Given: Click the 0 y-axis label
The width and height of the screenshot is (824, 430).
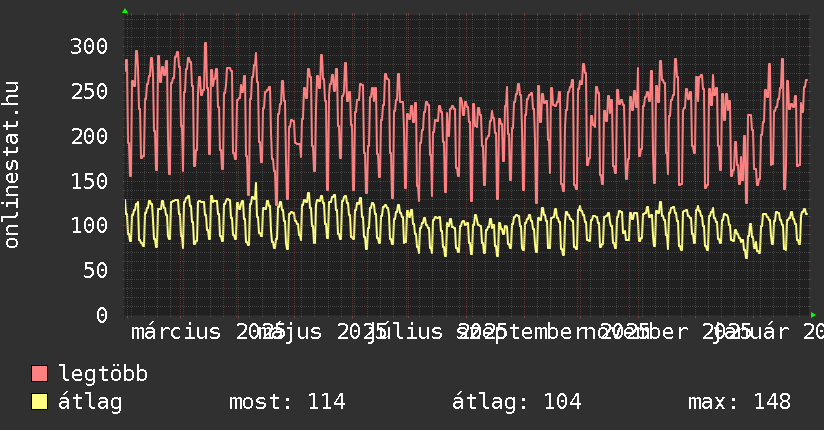Looking at the screenshot, I should [101, 315].
